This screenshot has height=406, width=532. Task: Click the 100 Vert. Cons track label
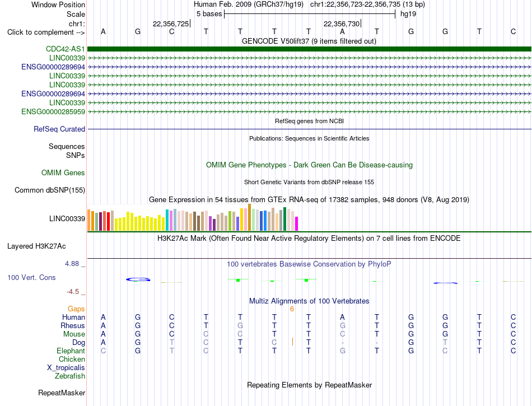(31, 277)
